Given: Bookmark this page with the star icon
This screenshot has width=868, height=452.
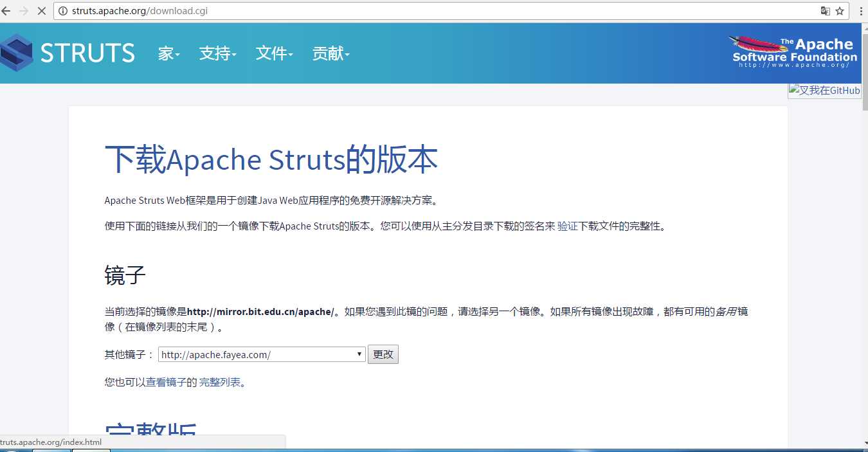Looking at the screenshot, I should [x=840, y=11].
